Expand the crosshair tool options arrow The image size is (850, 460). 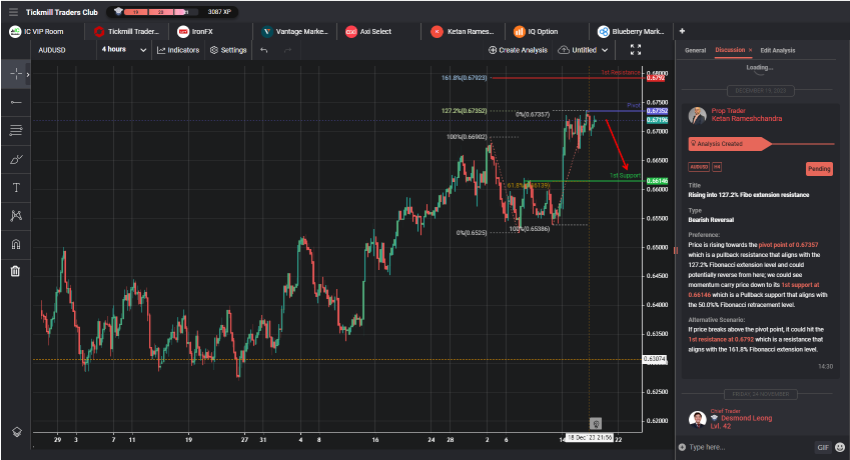(28, 74)
